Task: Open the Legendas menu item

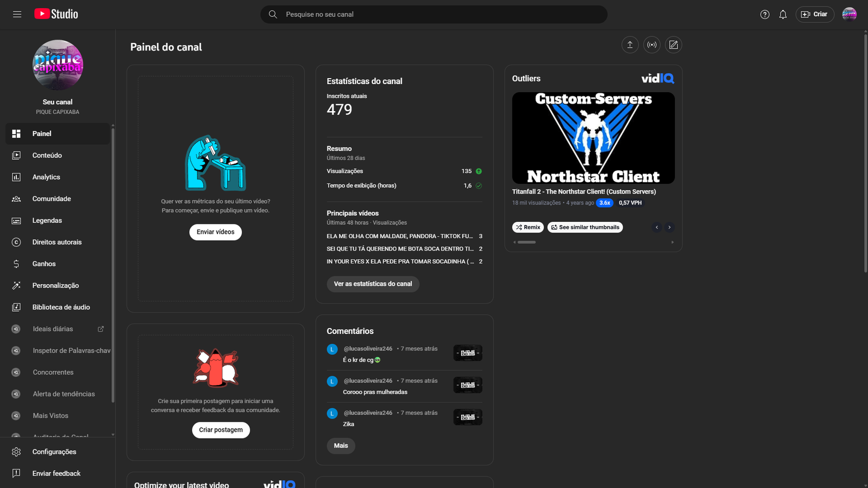Action: (x=58, y=221)
